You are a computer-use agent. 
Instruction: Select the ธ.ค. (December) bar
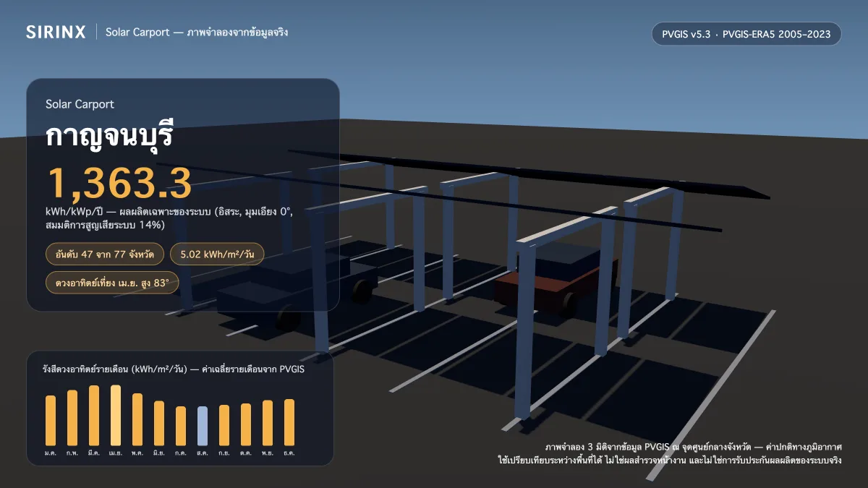click(x=289, y=422)
